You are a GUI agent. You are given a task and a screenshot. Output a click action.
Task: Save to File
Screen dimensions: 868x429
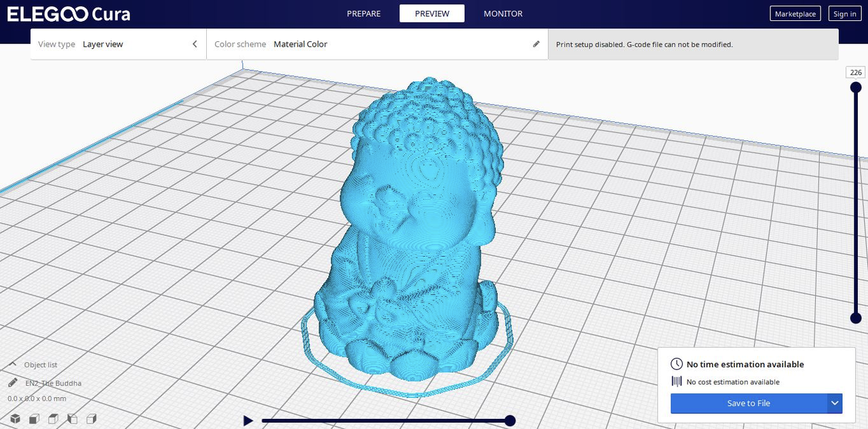click(749, 403)
